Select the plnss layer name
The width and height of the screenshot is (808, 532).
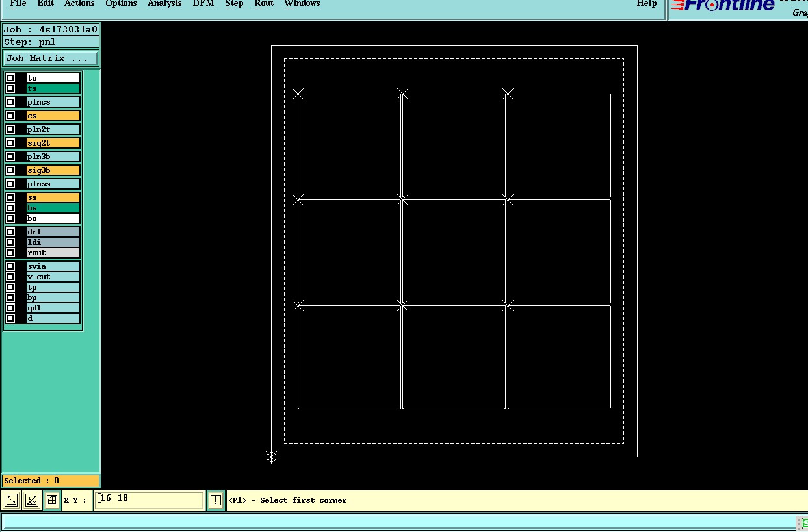click(53, 184)
